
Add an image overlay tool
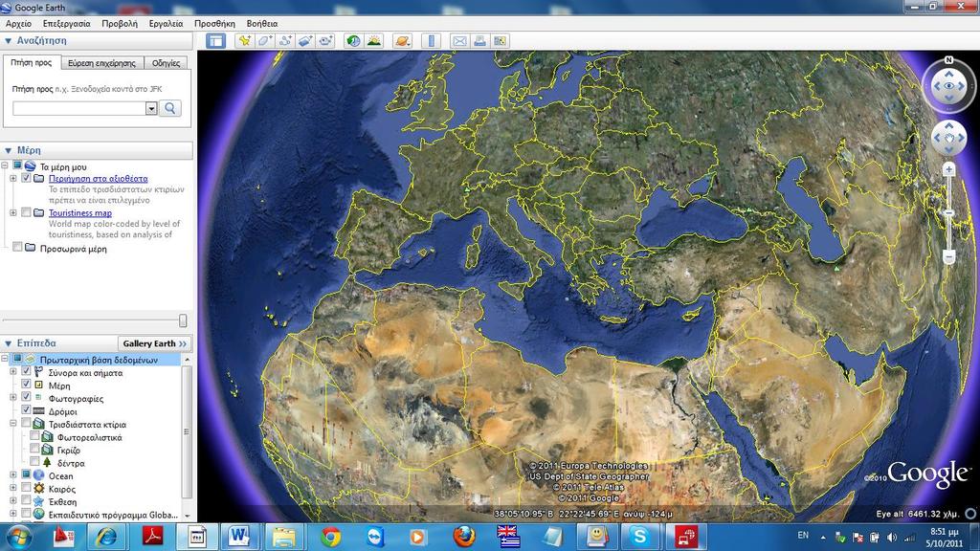pos(305,41)
